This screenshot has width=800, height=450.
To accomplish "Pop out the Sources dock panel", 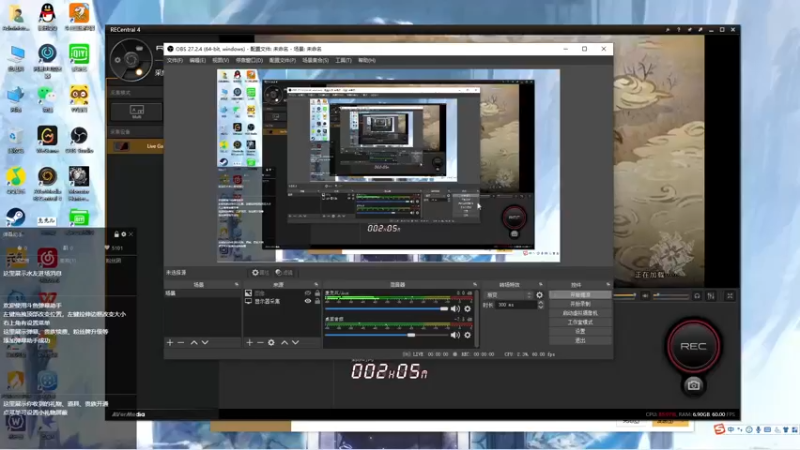I will 316,284.
